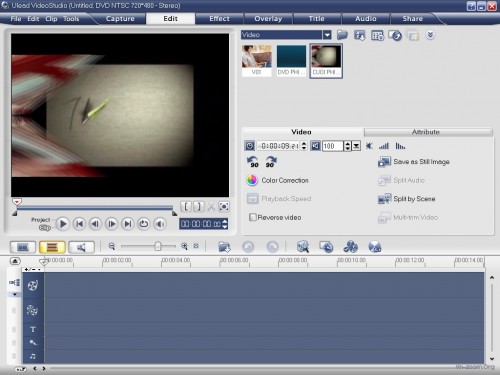Toggle the audio fade-in icon

click(x=384, y=146)
